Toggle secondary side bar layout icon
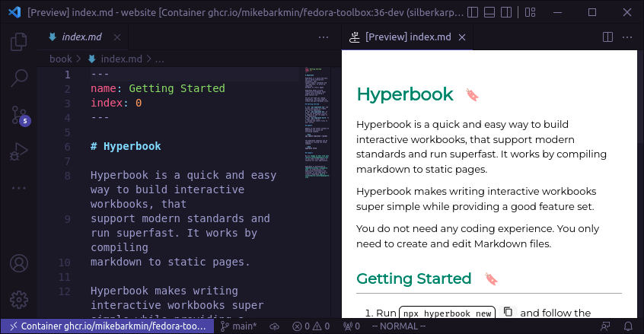 506,12
